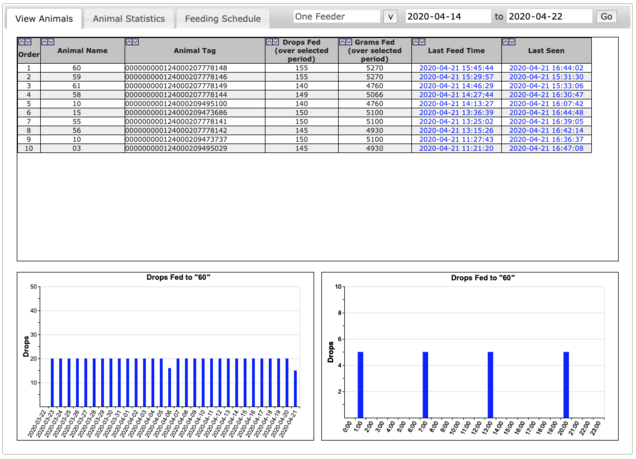
Task: Click last feed time link 2020-04-21 11:21:20
Action: pos(456,148)
